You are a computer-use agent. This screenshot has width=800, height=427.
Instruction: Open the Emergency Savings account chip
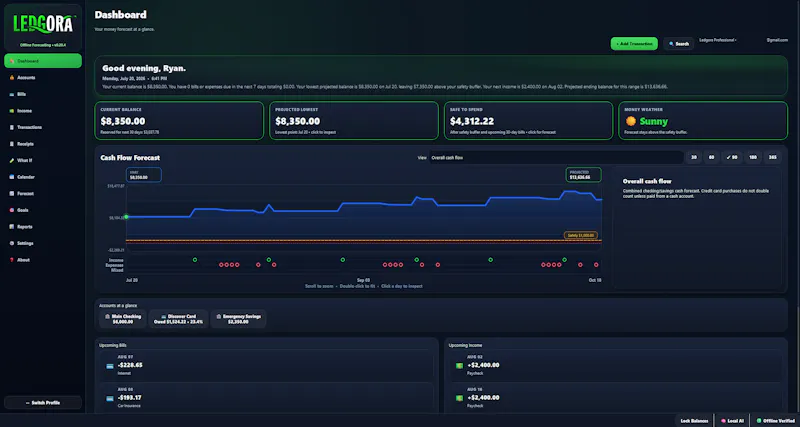[238, 319]
